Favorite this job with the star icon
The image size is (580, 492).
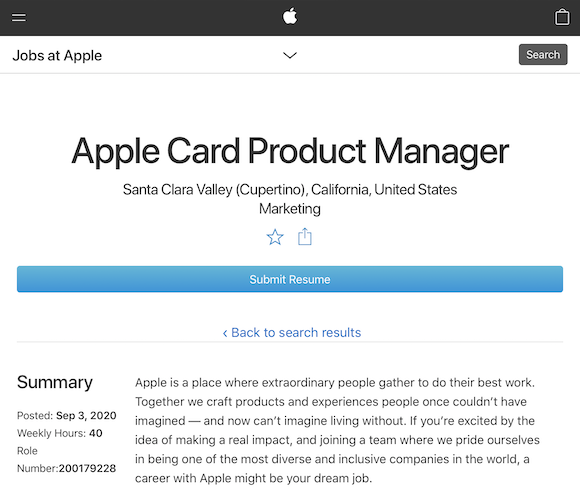275,237
